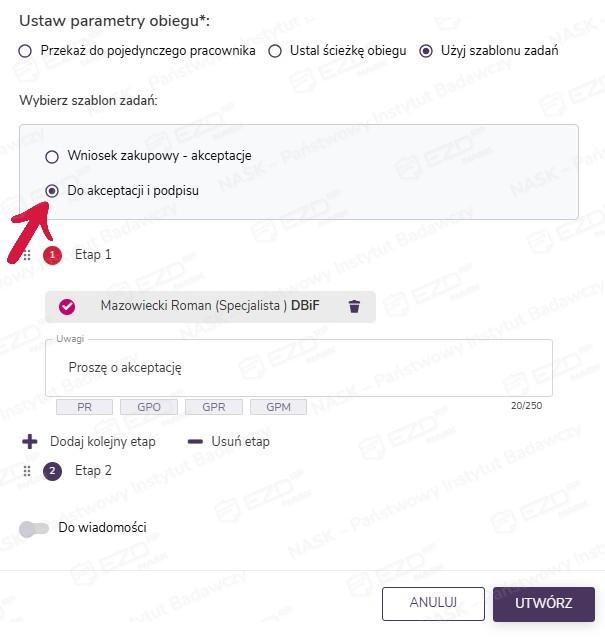Click the Etap 2 drag handle

pyautogui.click(x=27, y=470)
